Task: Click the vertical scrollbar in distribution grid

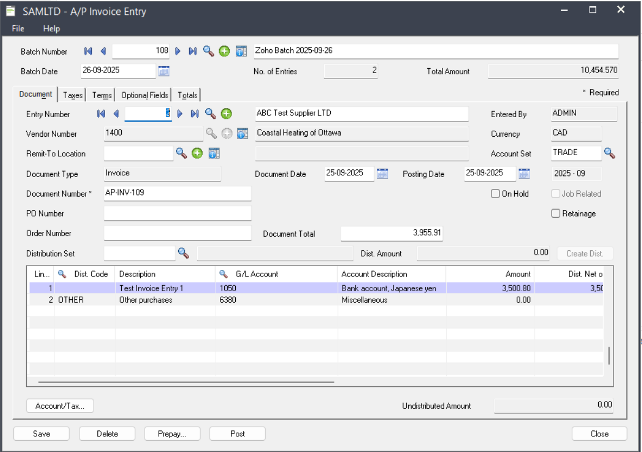Action: [608, 357]
